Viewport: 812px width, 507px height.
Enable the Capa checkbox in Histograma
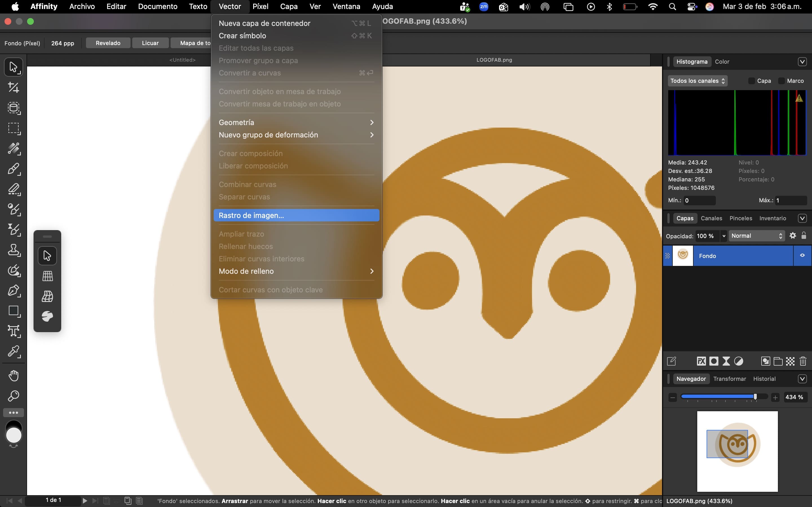coord(752,81)
